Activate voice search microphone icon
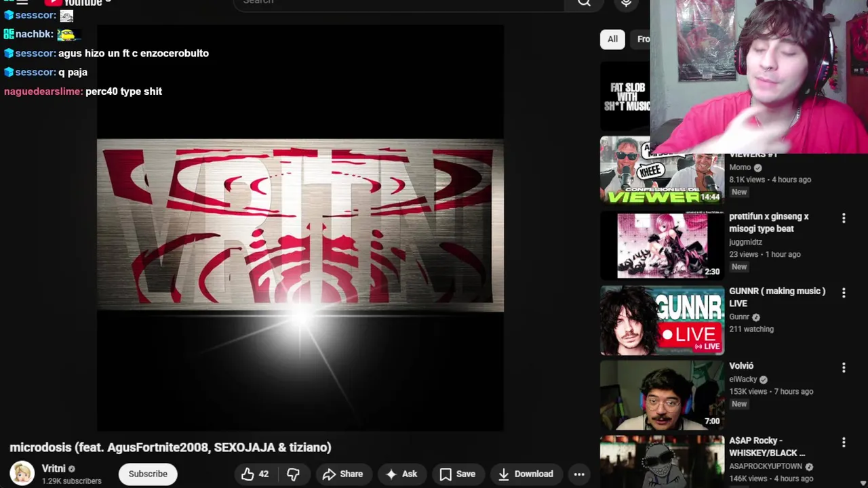Image resolution: width=868 pixels, height=488 pixels. click(626, 3)
